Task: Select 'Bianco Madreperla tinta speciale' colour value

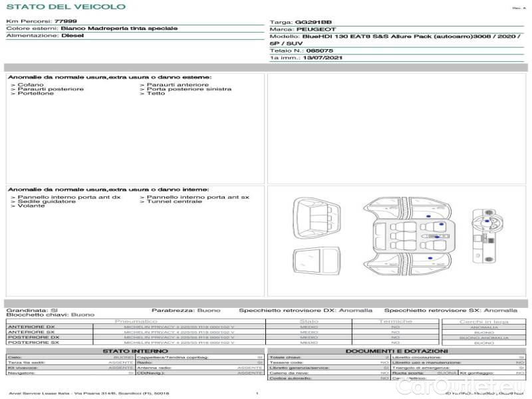Action: [x=119, y=28]
